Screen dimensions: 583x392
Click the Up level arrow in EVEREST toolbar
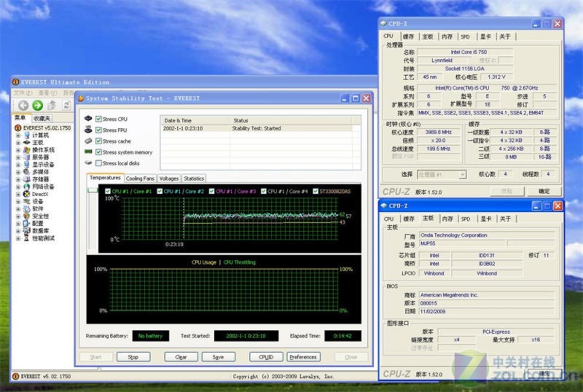[52, 105]
